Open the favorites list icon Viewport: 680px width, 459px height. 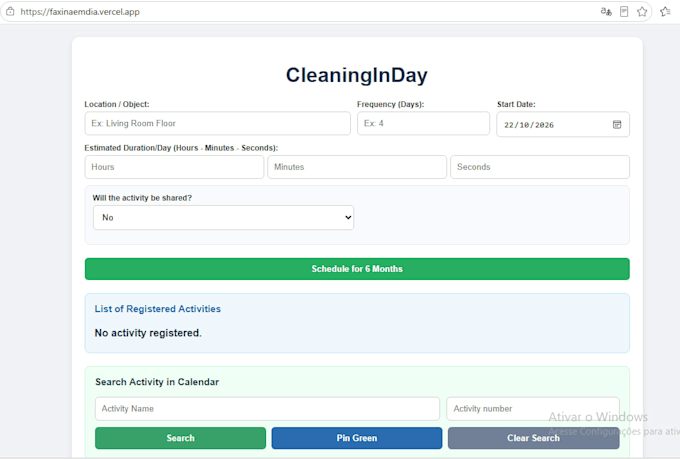(665, 12)
